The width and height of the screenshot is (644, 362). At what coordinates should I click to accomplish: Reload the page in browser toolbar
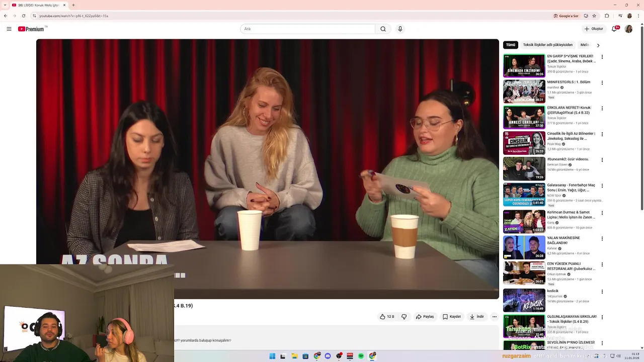tap(23, 16)
